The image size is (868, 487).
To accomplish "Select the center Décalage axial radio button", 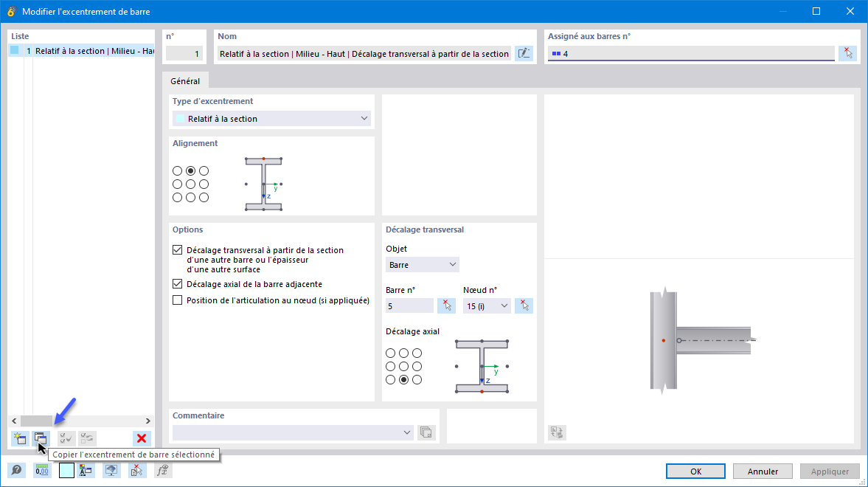I will (x=403, y=366).
